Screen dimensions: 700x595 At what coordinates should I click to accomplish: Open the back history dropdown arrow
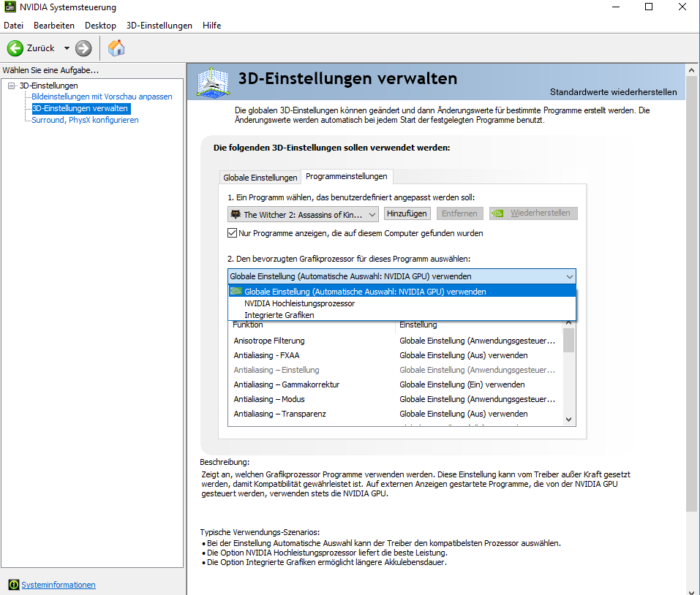(x=67, y=48)
